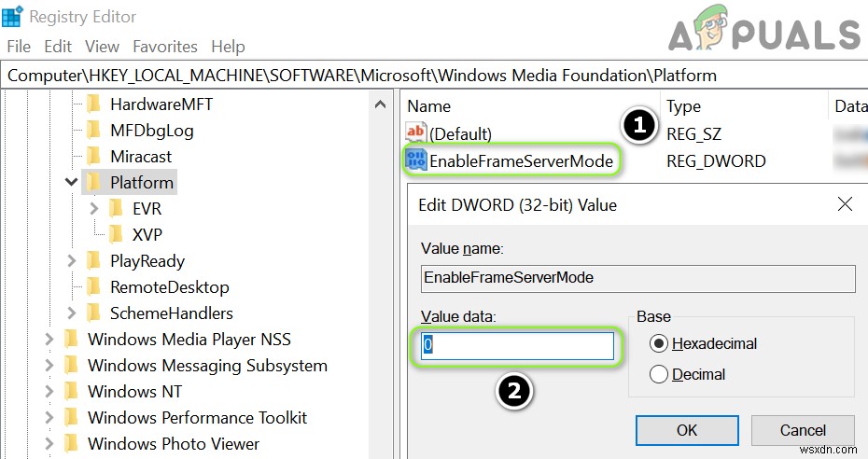868x459 pixels.
Task: Select the Windows Performance Toolkit folder icon
Action: [x=71, y=417]
